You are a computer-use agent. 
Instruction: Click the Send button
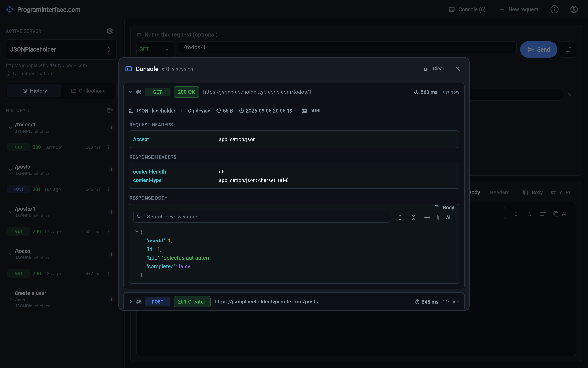click(x=538, y=49)
